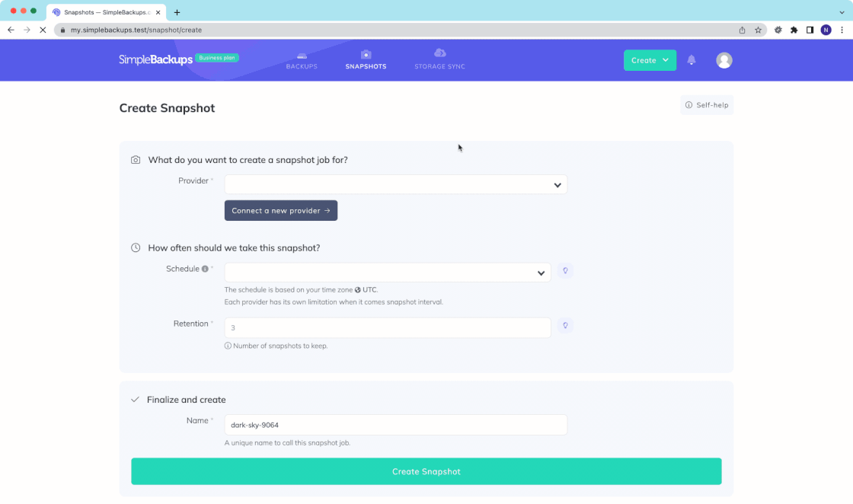853x504 pixels.
Task: Bookmark page with the star icon
Action: pos(758,30)
